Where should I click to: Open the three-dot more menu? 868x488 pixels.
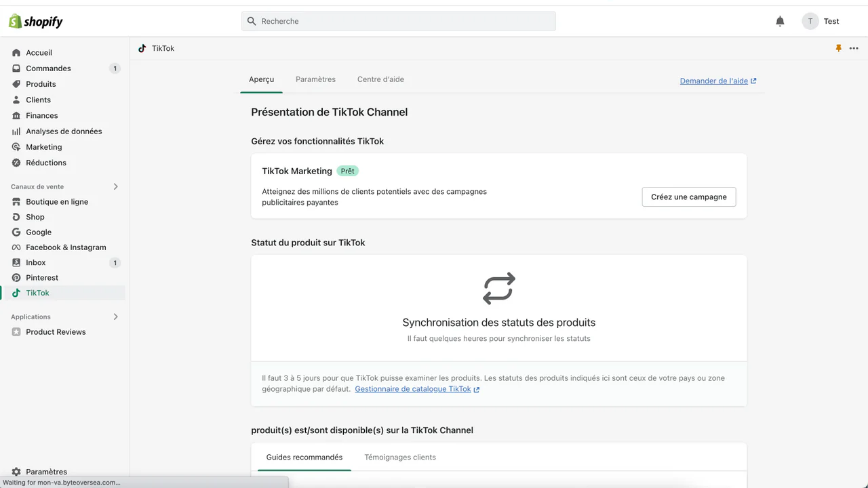point(854,48)
